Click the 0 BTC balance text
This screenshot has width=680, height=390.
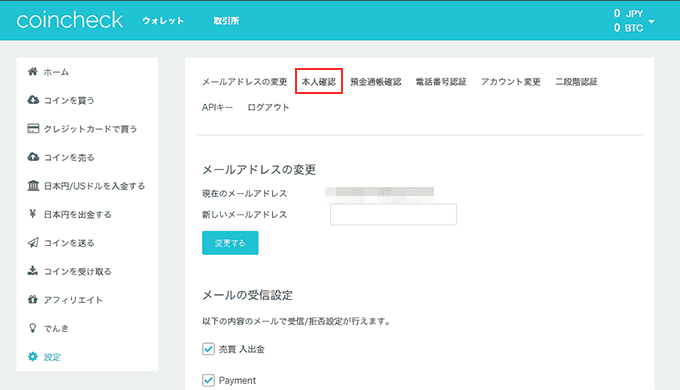[628, 28]
